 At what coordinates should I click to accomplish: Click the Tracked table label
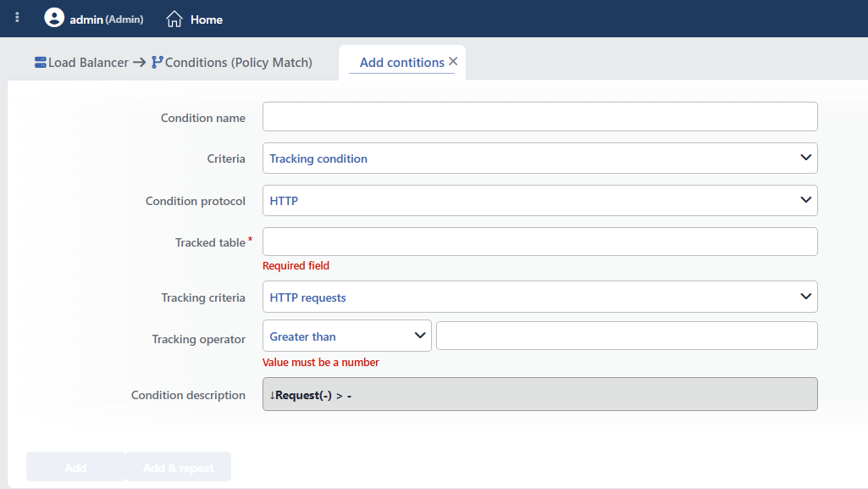(x=210, y=242)
